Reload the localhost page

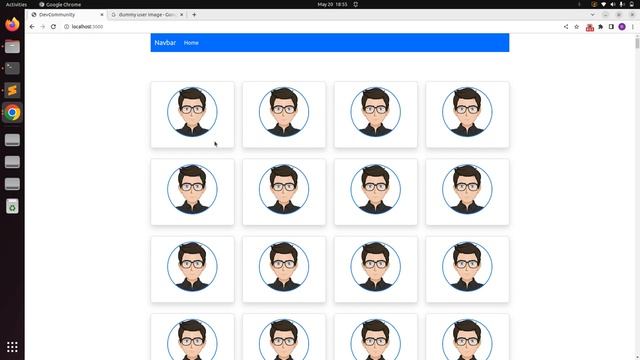[x=53, y=27]
